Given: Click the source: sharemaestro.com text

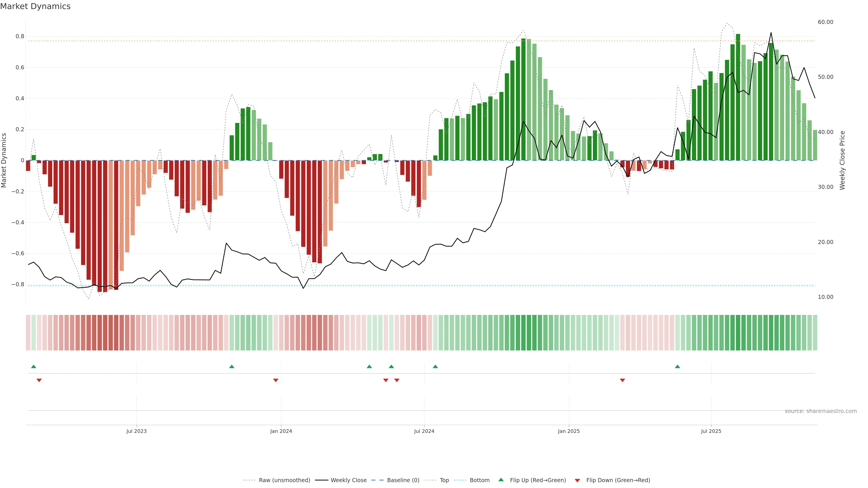Looking at the screenshot, I should [821, 411].
